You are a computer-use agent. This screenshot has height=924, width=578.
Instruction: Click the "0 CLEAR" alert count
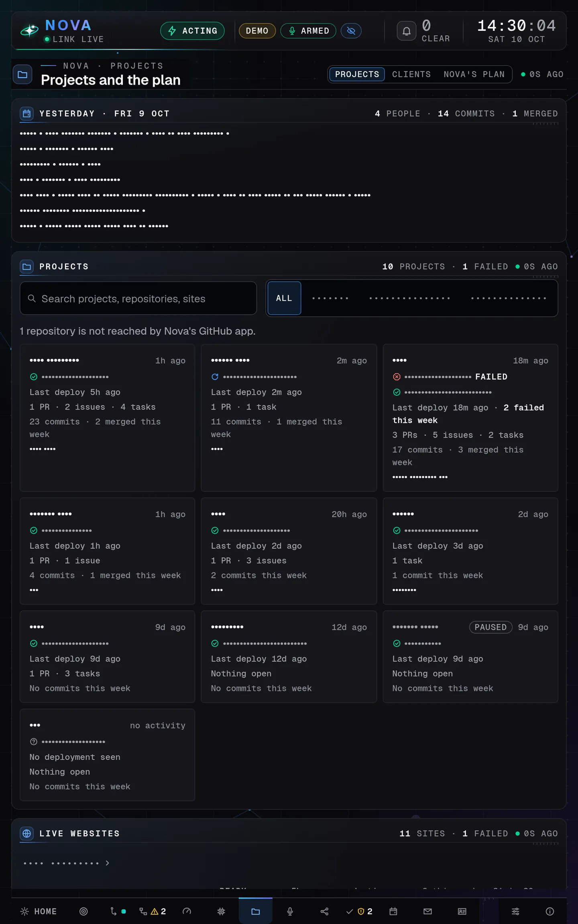[x=436, y=31]
